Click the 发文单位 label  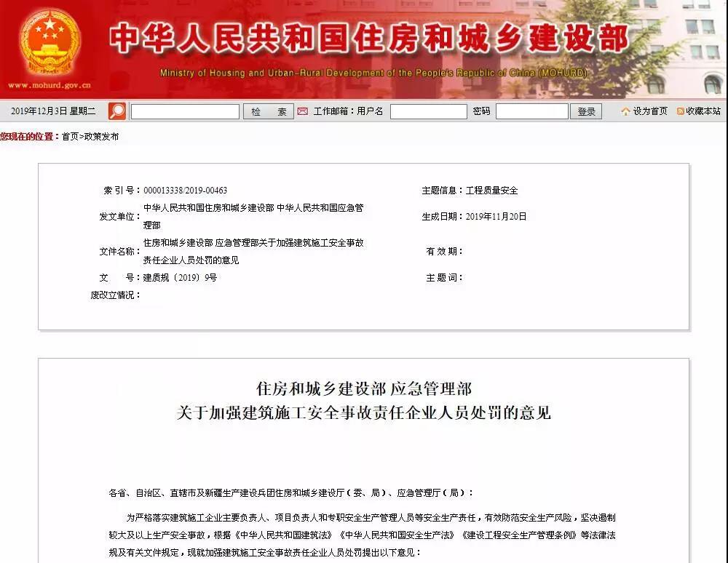click(x=120, y=217)
